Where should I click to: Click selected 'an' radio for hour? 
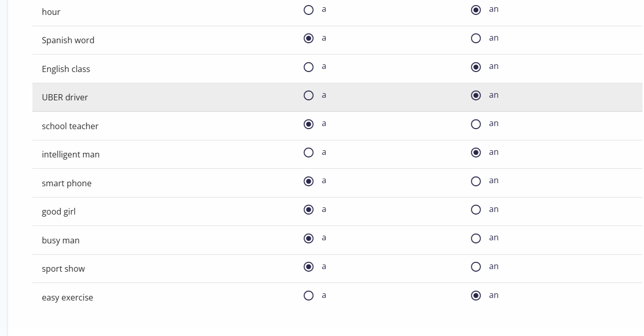(476, 10)
